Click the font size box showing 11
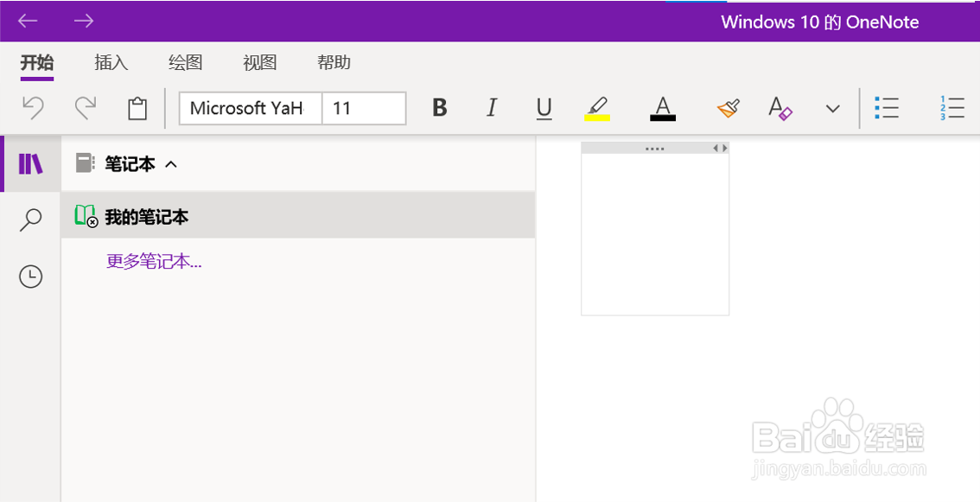Screen dimensions: 980x502 tap(364, 108)
